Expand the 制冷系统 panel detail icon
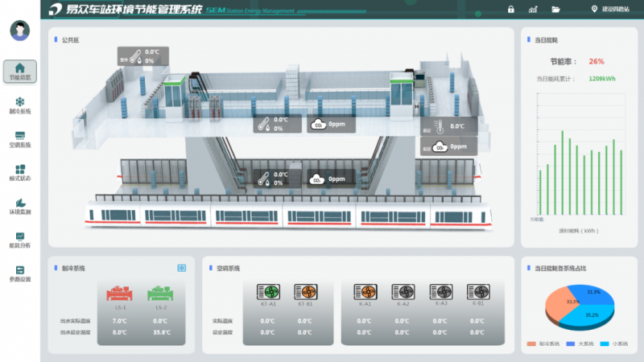Viewport: 644px width, 362px height. click(x=182, y=268)
